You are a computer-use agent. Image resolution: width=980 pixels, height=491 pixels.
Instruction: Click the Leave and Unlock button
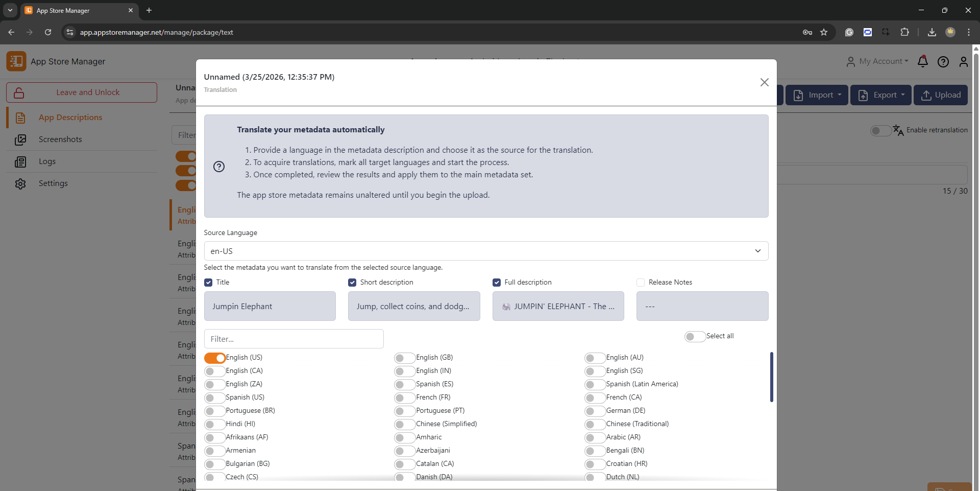coord(82,92)
